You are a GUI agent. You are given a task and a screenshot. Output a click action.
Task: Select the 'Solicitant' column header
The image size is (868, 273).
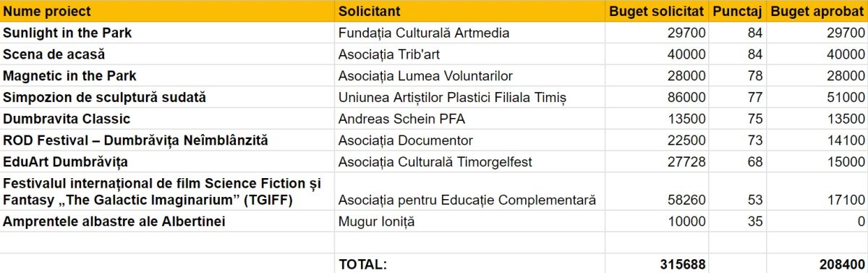point(469,12)
